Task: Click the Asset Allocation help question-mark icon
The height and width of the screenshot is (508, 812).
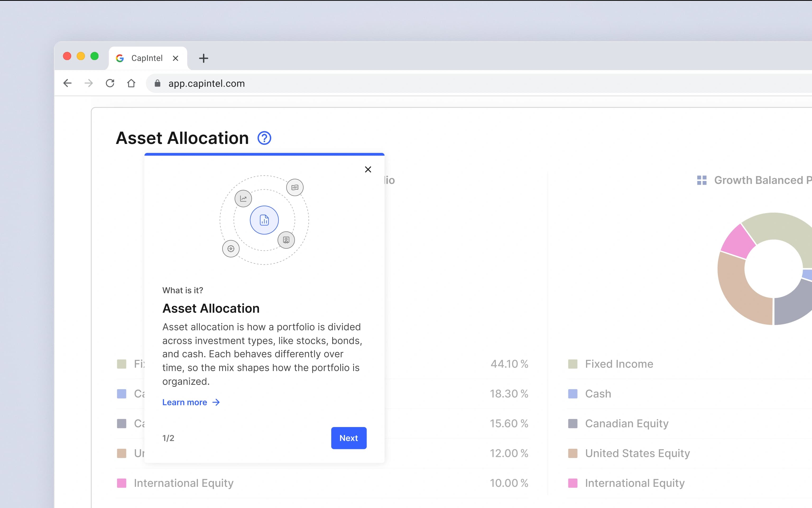Action: click(x=264, y=138)
